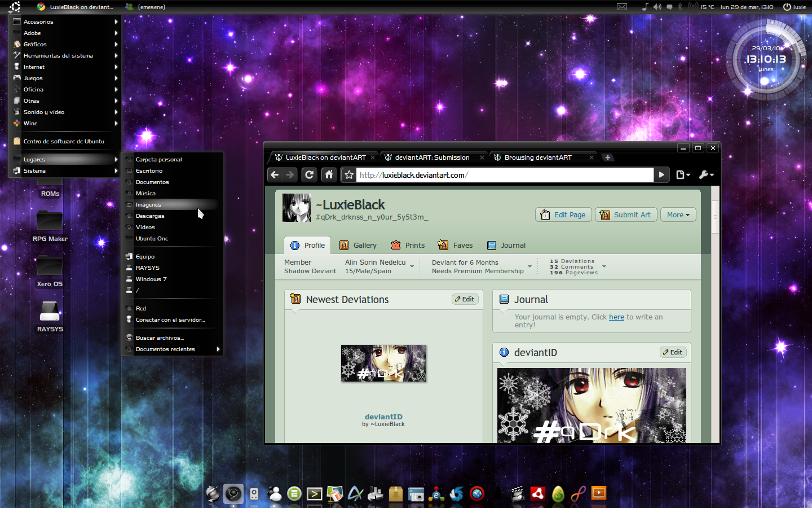The height and width of the screenshot is (508, 812).
Task: Select Conectar con el servidor...
Action: (x=173, y=319)
